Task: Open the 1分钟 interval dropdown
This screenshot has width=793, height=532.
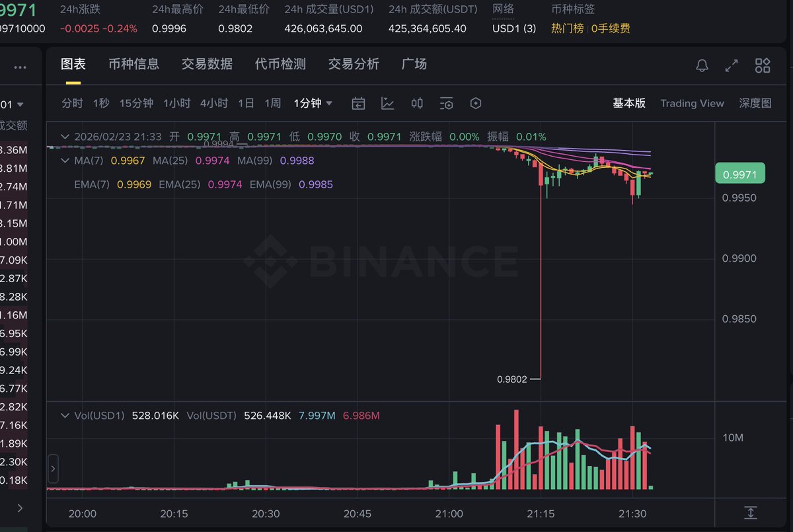Action: (313, 103)
